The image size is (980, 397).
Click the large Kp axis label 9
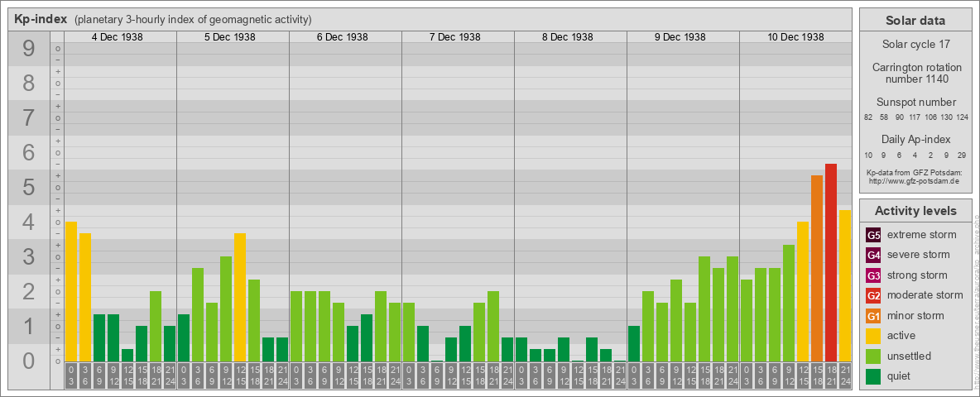point(29,49)
